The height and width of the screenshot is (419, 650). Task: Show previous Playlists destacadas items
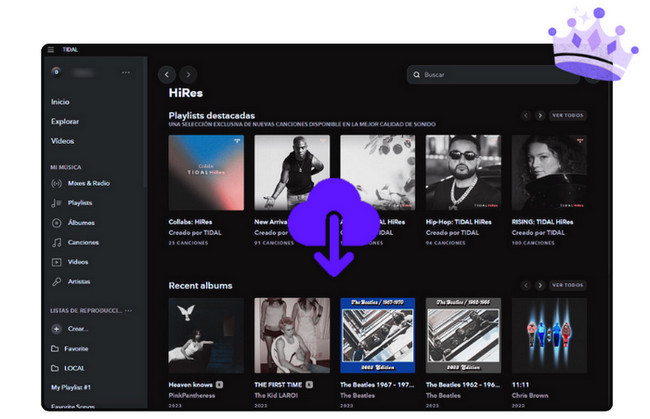(x=526, y=115)
